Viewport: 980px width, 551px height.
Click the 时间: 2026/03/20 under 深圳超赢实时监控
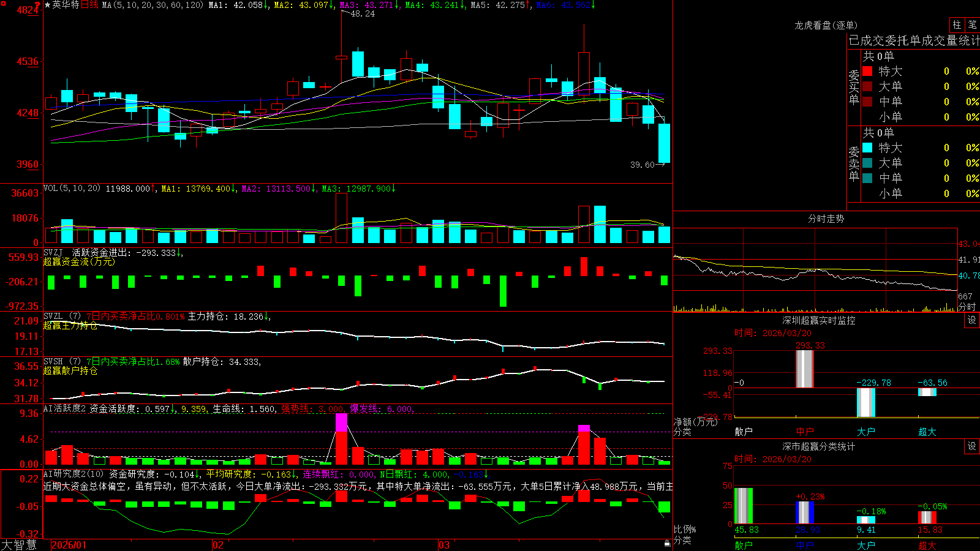[773, 333]
